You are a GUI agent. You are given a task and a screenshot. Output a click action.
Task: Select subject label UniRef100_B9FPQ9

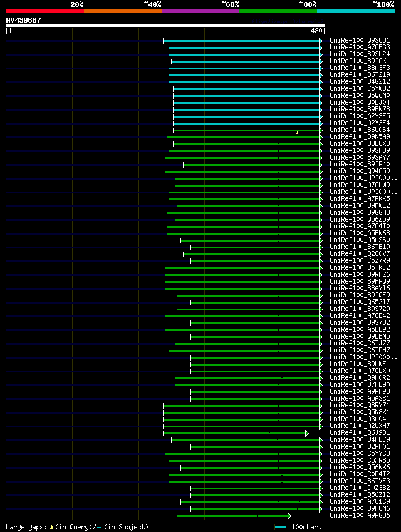[x=360, y=281]
